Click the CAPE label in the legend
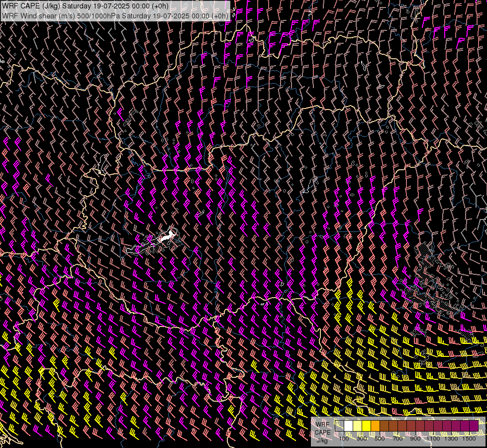The width and height of the screenshot is (487, 448). pos(322,433)
